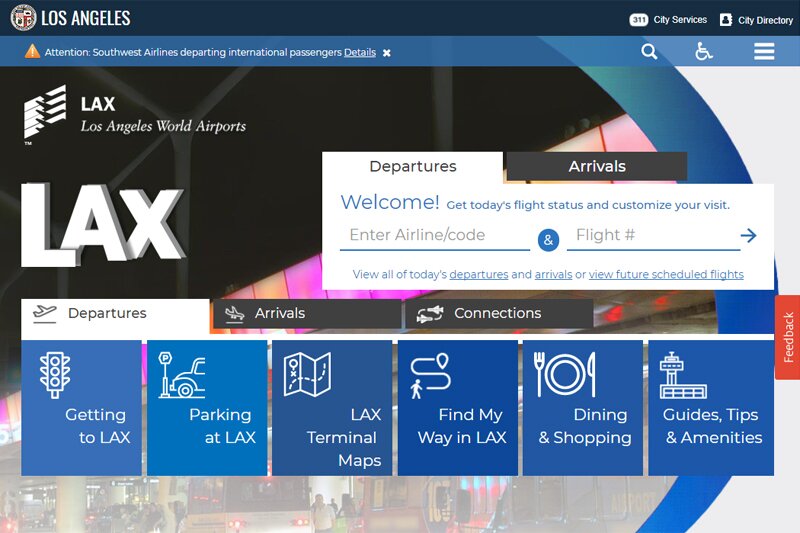Click the plate and cutlery dining icon
The height and width of the screenshot is (533, 800).
click(x=564, y=374)
